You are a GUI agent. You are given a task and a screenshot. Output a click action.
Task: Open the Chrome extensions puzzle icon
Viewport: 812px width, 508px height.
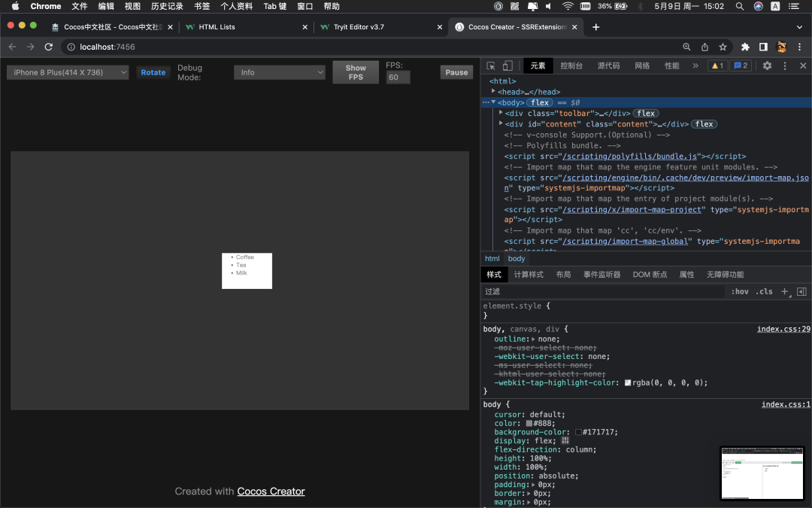click(x=745, y=47)
